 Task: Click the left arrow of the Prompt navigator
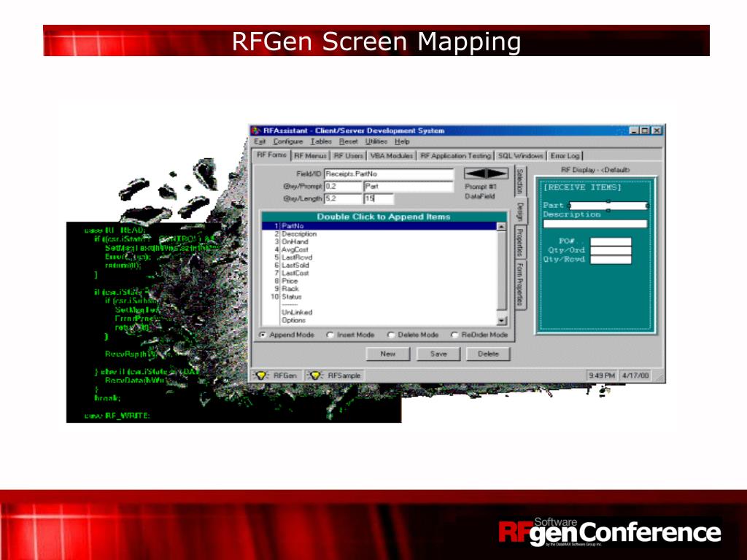point(473,173)
